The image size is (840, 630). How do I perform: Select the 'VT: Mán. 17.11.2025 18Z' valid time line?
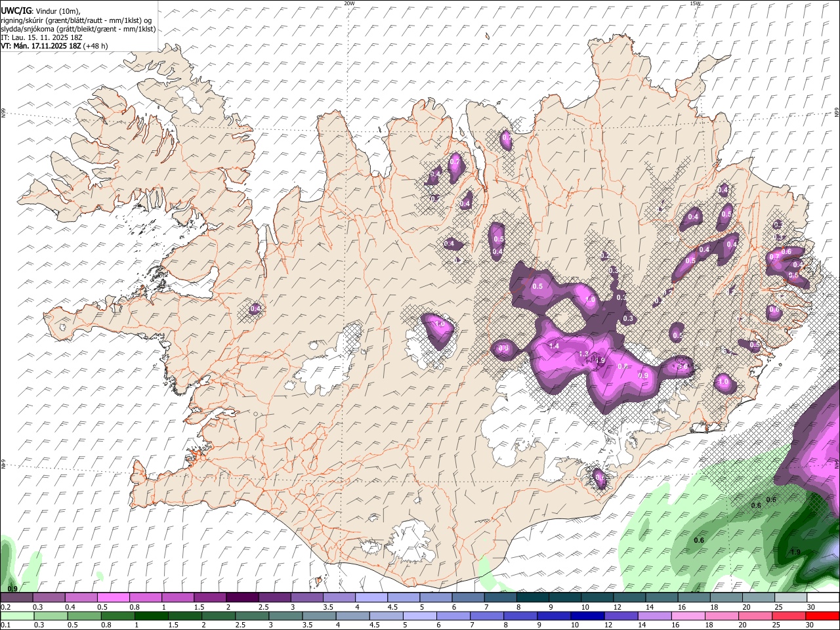click(41, 46)
